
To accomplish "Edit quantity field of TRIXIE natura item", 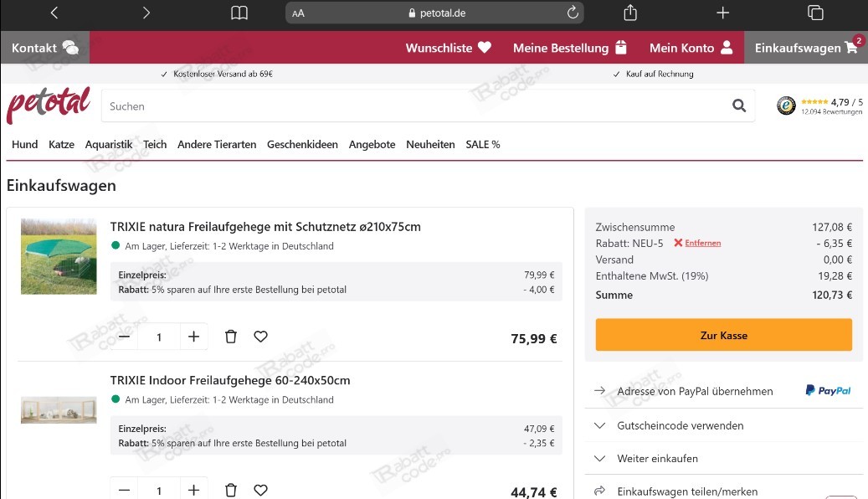I will pyautogui.click(x=159, y=337).
